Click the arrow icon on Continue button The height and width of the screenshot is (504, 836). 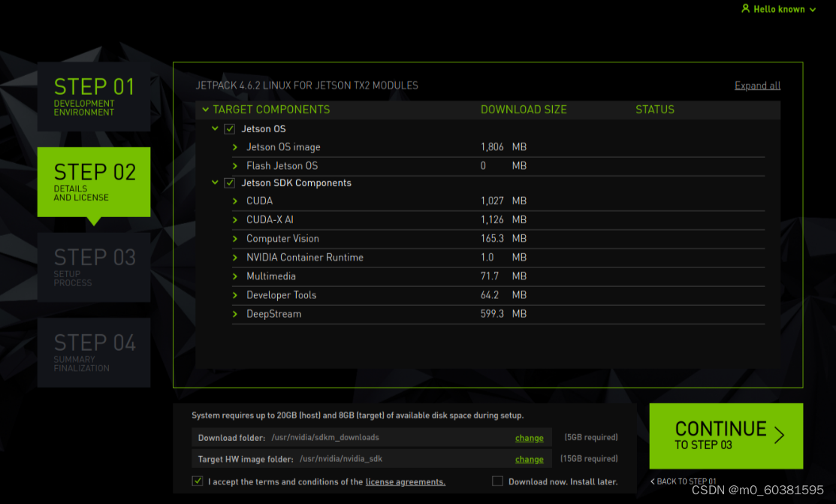tap(779, 435)
